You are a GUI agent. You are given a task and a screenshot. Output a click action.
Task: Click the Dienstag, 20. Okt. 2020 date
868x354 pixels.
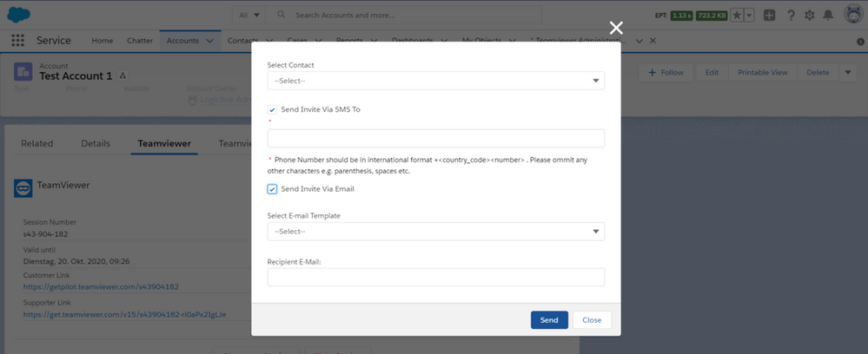click(76, 261)
